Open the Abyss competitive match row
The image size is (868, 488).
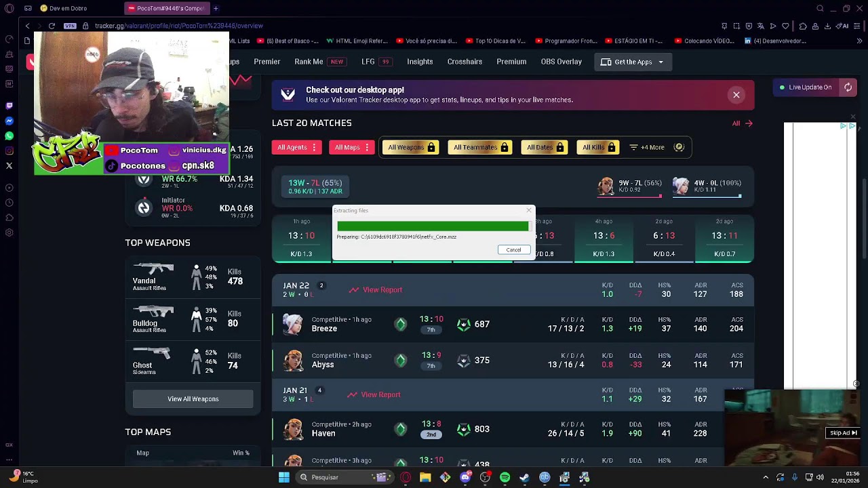click(513, 361)
